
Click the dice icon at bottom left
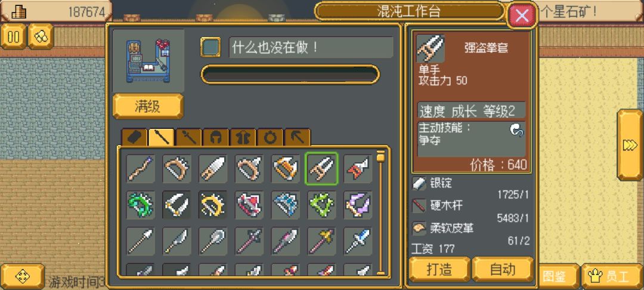pyautogui.click(x=22, y=276)
